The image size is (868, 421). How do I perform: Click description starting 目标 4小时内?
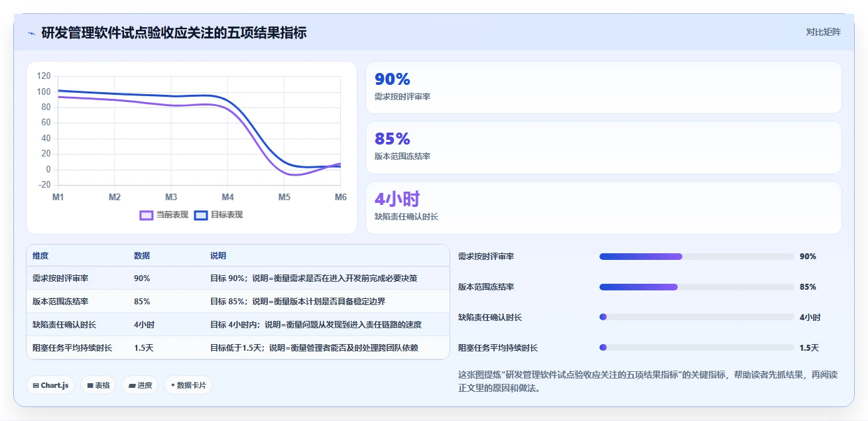pyautogui.click(x=316, y=325)
